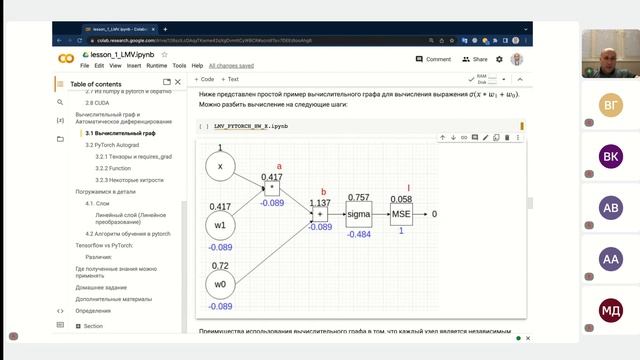The height and width of the screenshot is (360, 640).
Task: Open the Edit menu
Action: coord(99,66)
